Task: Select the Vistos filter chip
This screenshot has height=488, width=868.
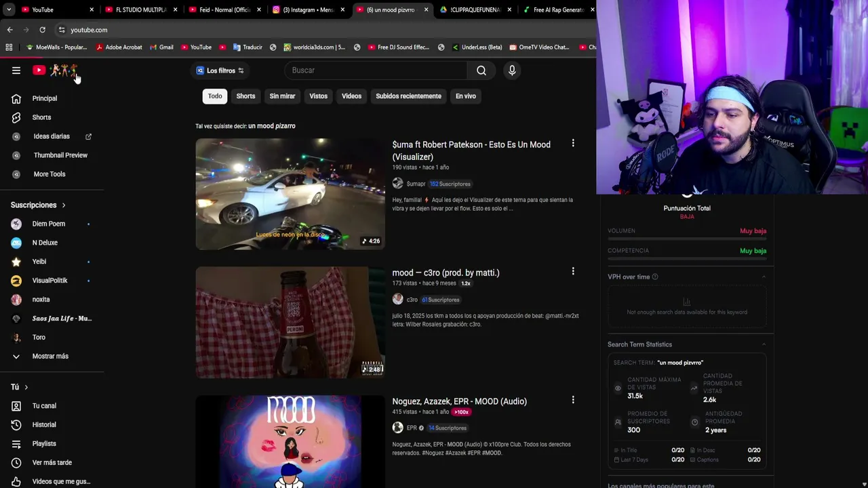Action: pyautogui.click(x=318, y=96)
